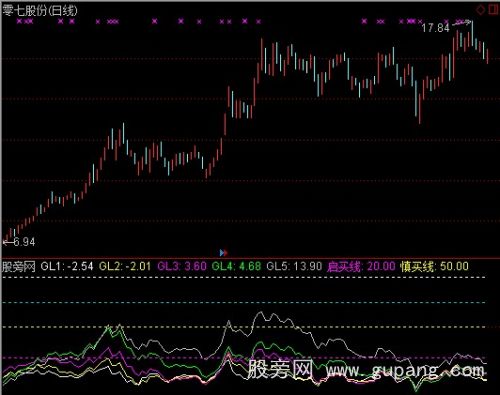
Task: Click the red square icon top right
Action: tap(494, 9)
